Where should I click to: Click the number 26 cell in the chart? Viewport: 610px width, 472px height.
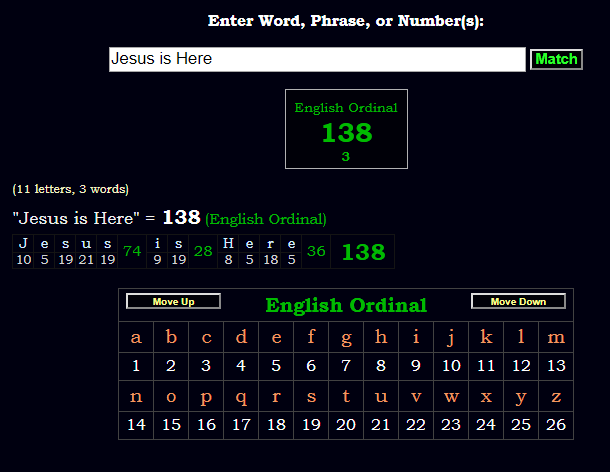pyautogui.click(x=556, y=425)
